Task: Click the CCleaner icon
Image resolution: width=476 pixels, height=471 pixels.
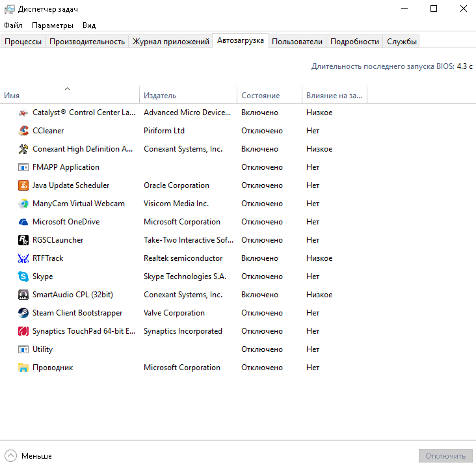Action: tap(23, 131)
